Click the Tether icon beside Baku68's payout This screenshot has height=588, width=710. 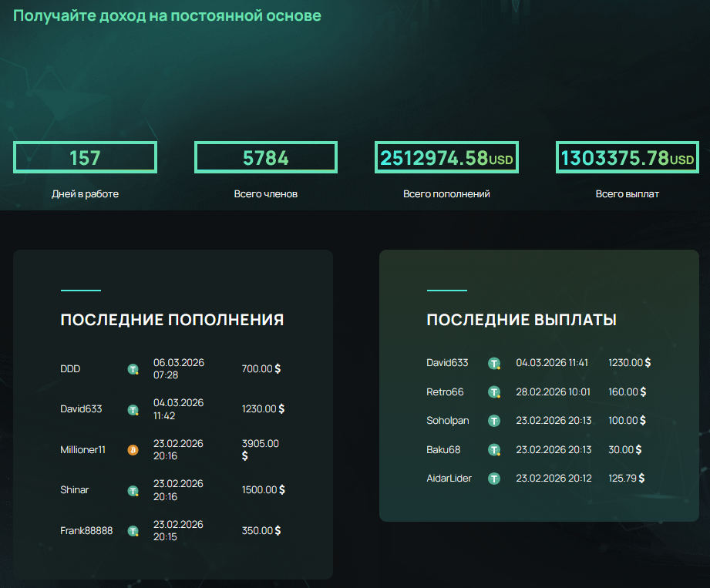[494, 449]
